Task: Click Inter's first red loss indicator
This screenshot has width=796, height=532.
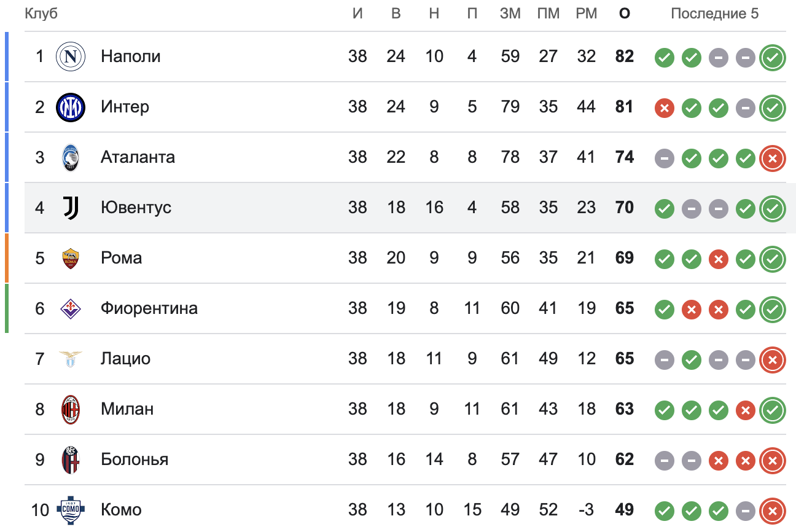Action: (x=664, y=109)
